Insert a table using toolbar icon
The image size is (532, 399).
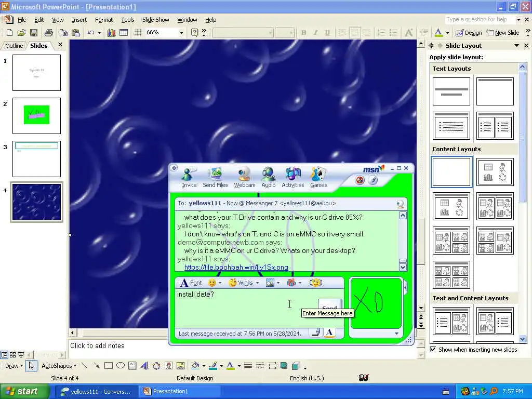pos(124,33)
